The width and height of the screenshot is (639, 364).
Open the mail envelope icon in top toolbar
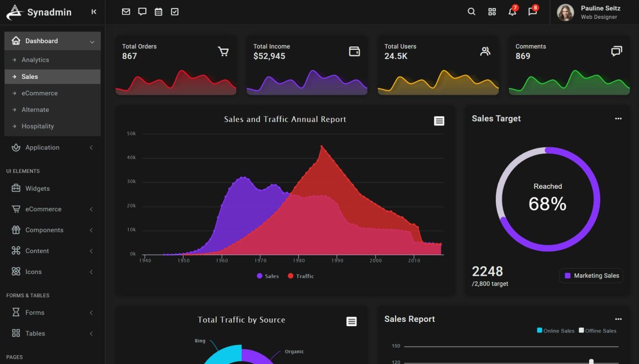[x=126, y=11]
